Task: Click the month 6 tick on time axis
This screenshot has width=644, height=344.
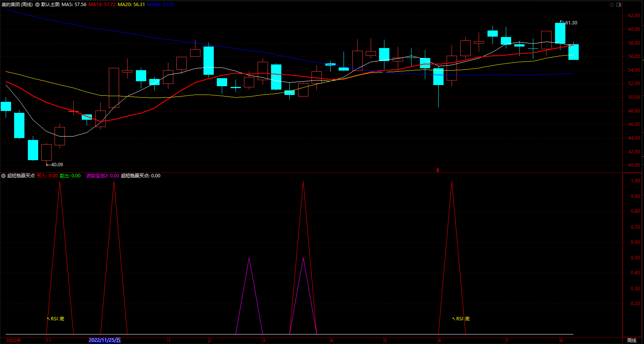Action: [x=440, y=340]
